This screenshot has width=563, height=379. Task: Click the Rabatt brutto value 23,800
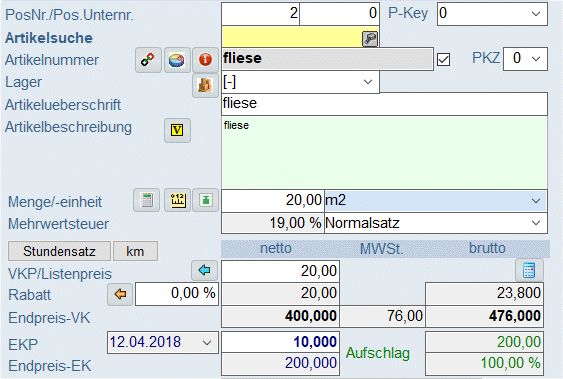pyautogui.click(x=484, y=294)
